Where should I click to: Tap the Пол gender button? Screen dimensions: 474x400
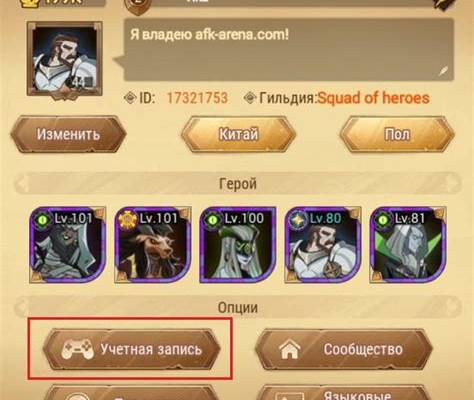pyautogui.click(x=397, y=134)
